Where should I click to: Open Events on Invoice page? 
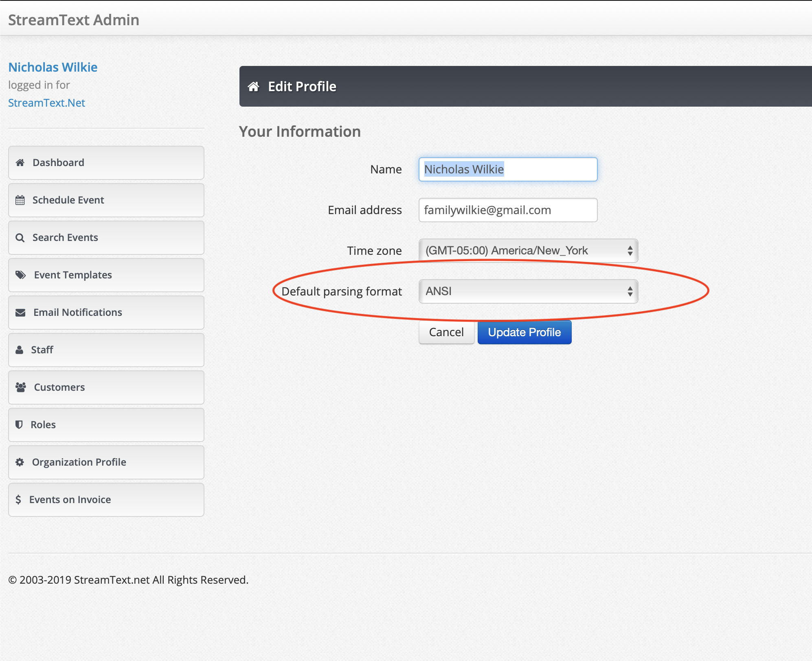(106, 500)
